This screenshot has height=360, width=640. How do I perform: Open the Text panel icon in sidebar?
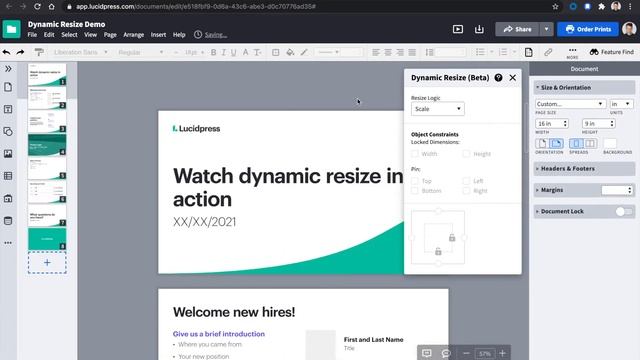point(8,109)
